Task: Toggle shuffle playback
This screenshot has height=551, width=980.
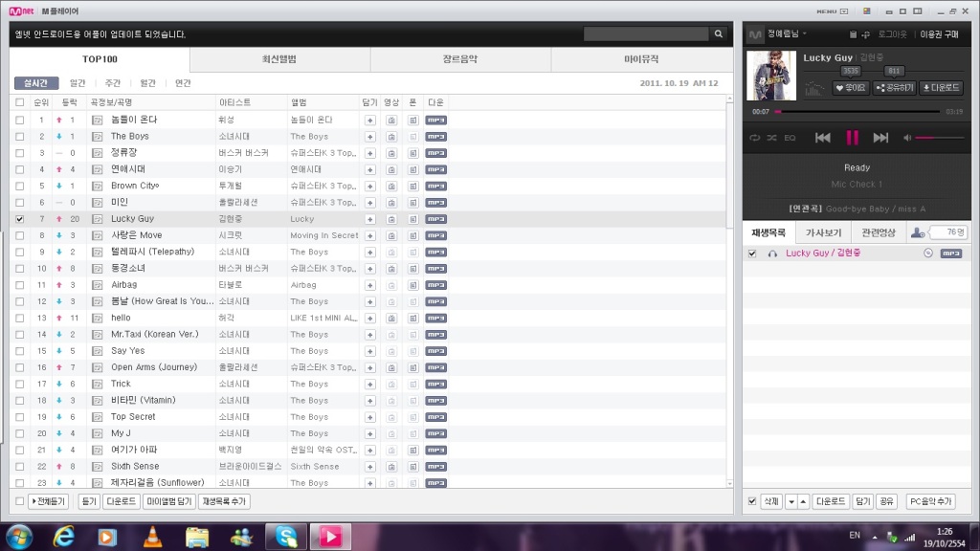Action: (772, 138)
